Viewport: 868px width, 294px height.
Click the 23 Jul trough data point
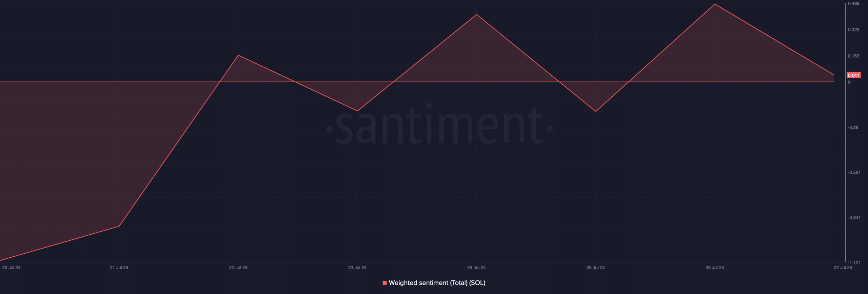point(357,111)
